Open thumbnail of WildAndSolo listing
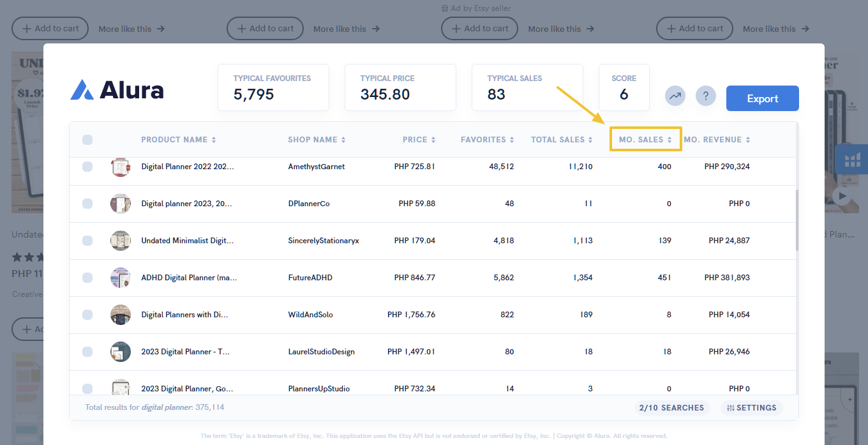The height and width of the screenshot is (445, 868). [x=121, y=315]
